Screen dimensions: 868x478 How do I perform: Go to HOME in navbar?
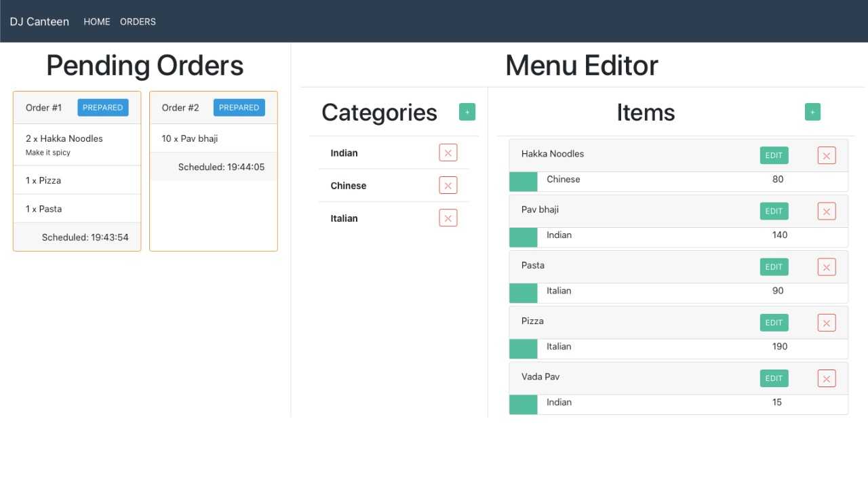click(x=97, y=22)
